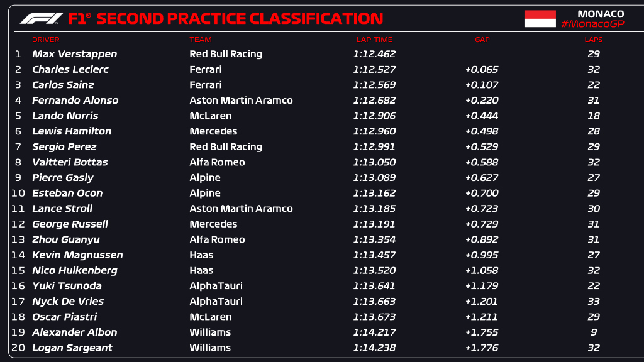Click the LAPS column header

click(593, 40)
